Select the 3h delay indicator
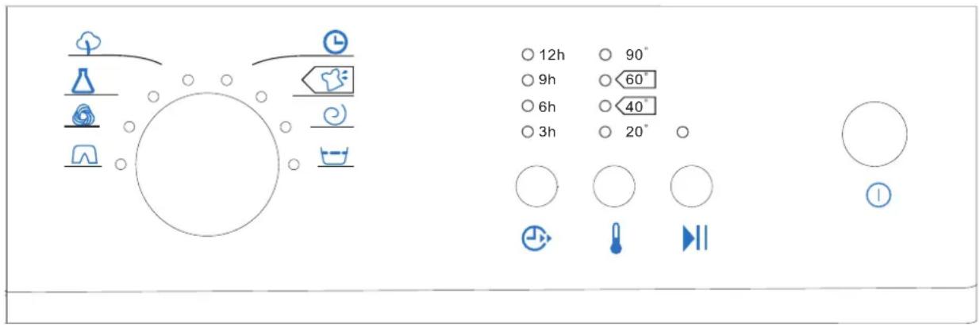Screen dimensions: 980x325 [539, 132]
